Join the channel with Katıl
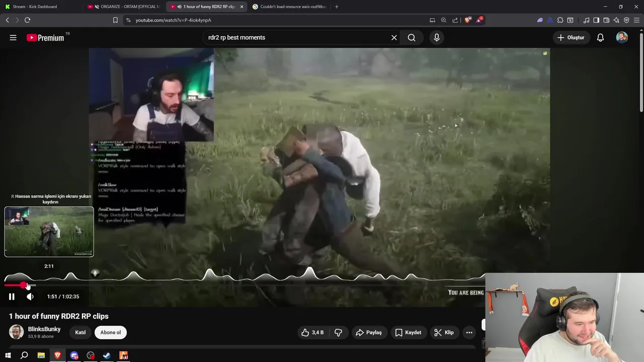 click(x=80, y=332)
